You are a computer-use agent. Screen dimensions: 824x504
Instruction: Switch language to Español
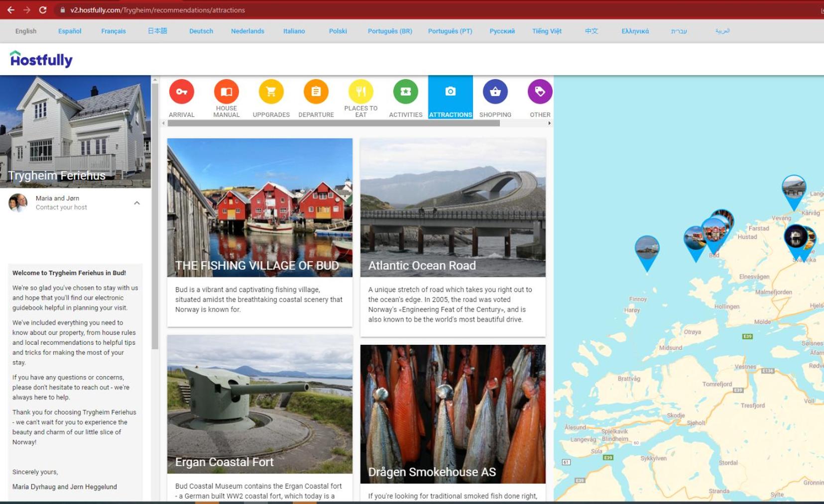pos(70,31)
